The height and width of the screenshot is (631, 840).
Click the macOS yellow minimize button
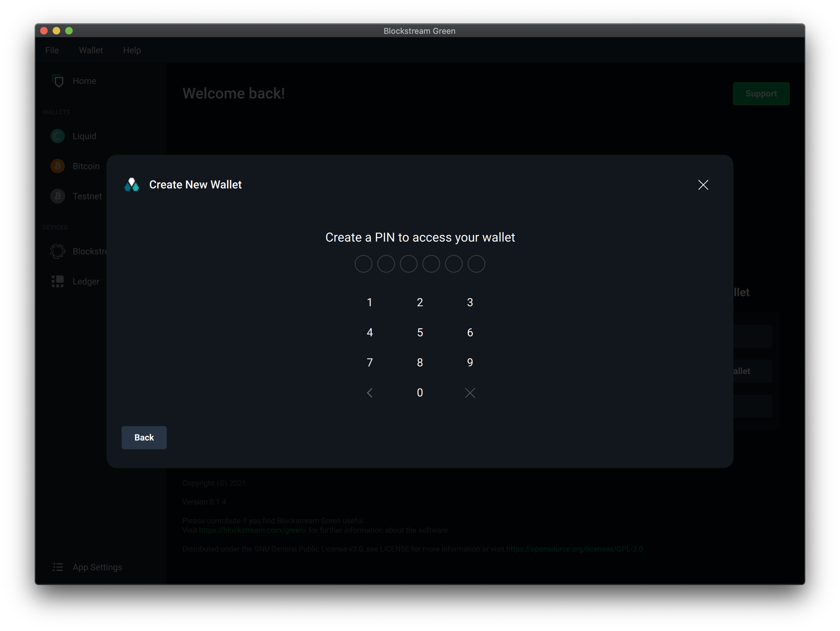click(56, 31)
